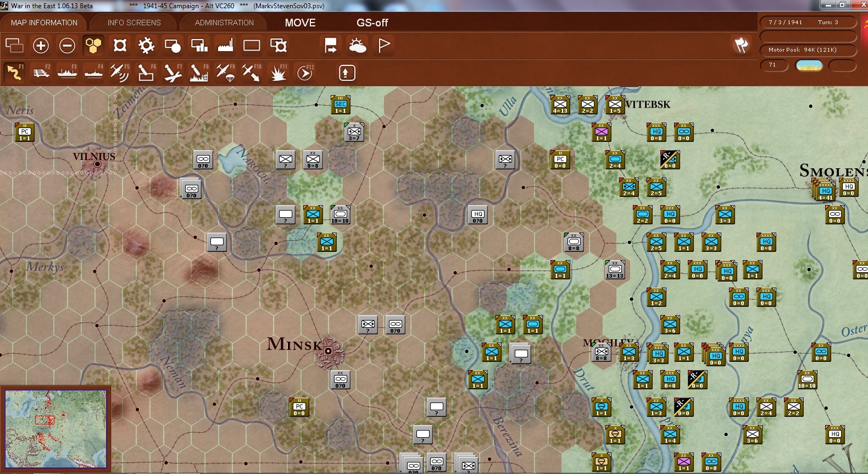Click the empty rectangle icon in top toolbar
The image size is (868, 474).
click(252, 45)
